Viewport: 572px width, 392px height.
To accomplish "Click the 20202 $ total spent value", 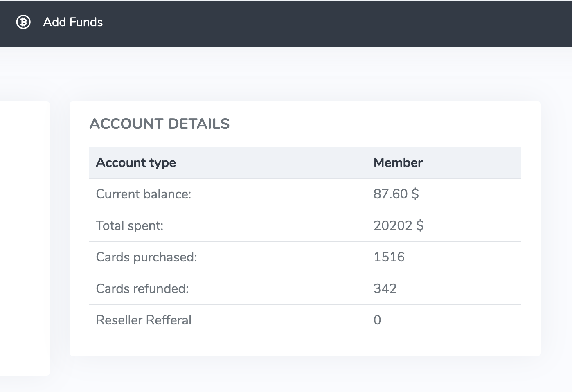I will click(398, 226).
